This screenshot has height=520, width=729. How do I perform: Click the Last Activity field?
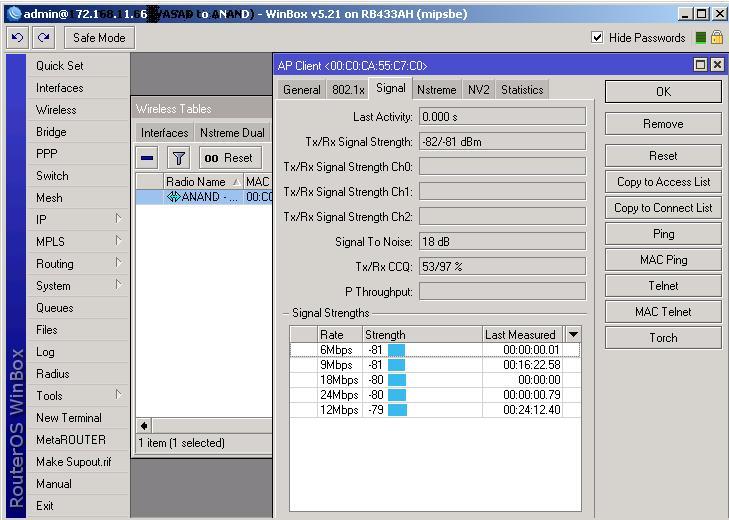(502, 116)
